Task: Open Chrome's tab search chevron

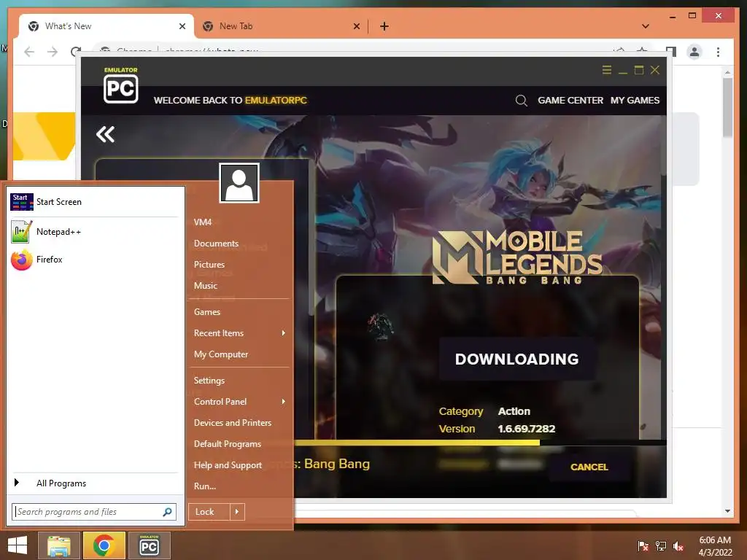Action: tap(646, 26)
